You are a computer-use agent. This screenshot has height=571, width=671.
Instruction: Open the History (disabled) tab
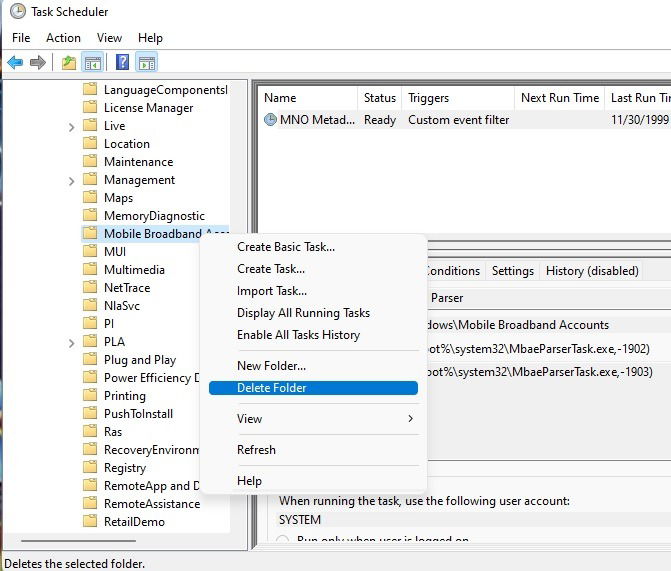pos(592,271)
